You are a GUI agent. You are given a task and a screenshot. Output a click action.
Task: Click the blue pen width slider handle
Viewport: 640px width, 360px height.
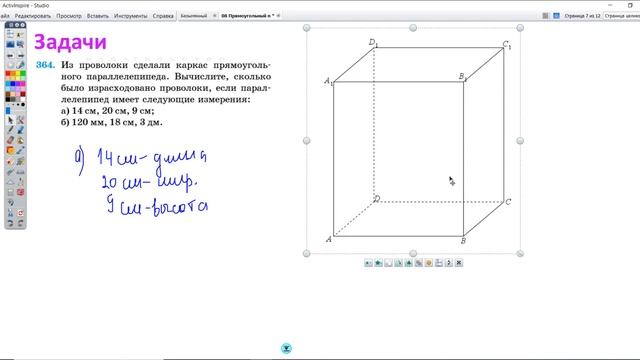(x=8, y=111)
